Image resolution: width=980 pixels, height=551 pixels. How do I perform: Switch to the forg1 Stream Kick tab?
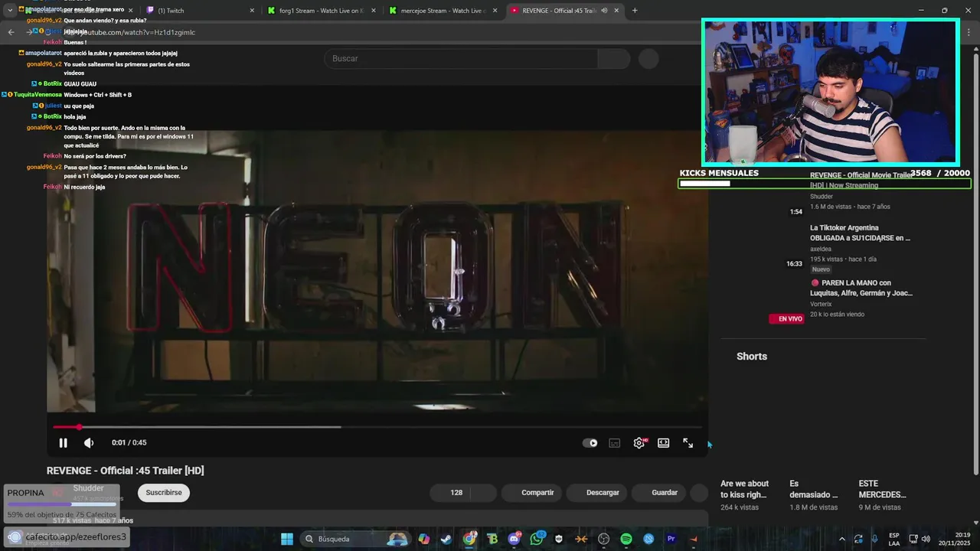[321, 11]
